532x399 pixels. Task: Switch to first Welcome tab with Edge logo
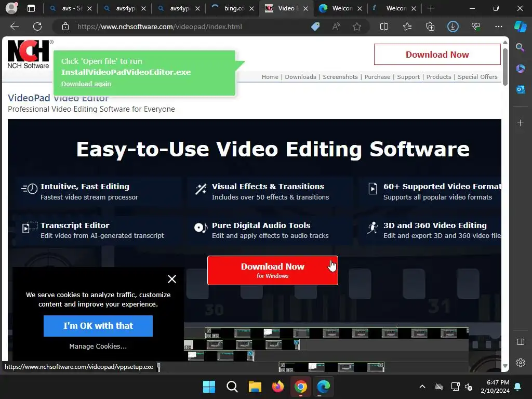(x=341, y=8)
